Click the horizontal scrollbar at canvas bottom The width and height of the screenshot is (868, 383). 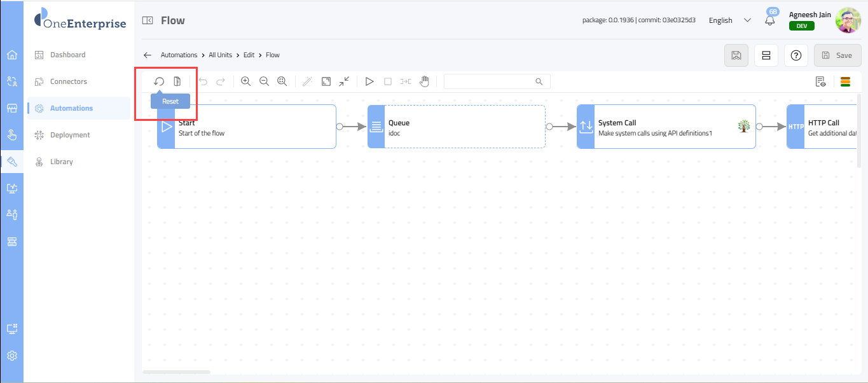[176, 372]
